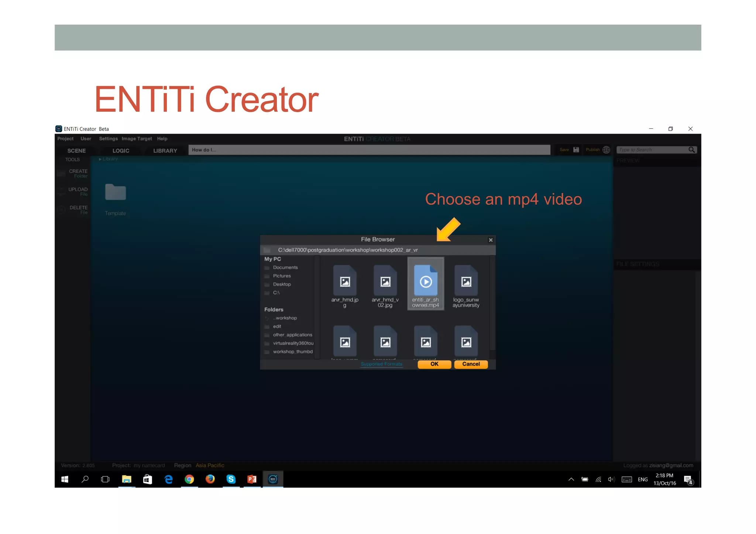
Task: Click the CREATE Folder tool
Action: point(73,173)
